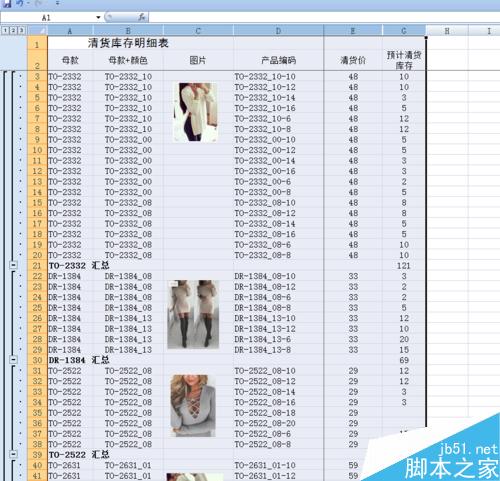
Task: Click the 母款+颜色 header cell
Action: point(128,60)
